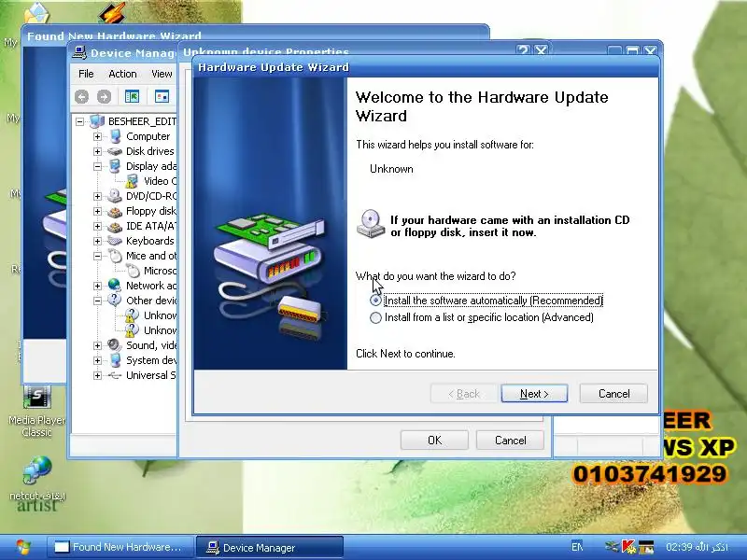Select the Network adapters icon

(115, 286)
